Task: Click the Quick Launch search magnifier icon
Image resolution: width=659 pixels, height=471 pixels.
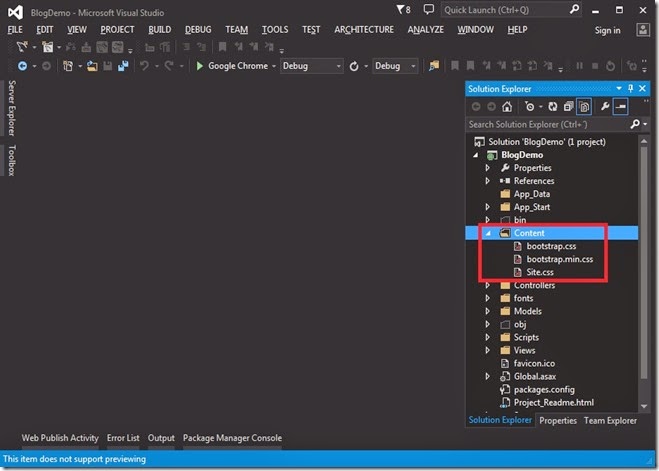Action: click(574, 9)
